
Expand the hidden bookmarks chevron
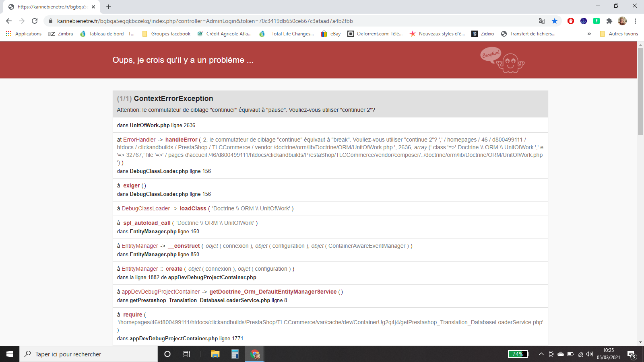click(x=589, y=34)
